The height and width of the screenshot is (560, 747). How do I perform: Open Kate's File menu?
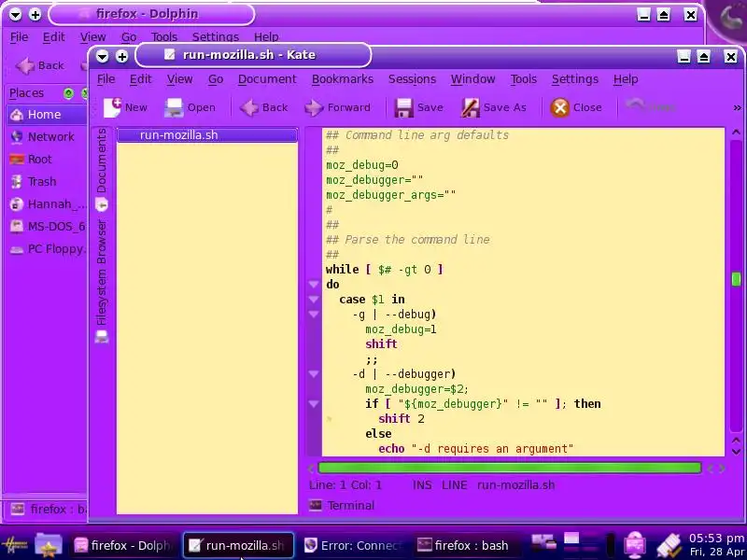106,79
